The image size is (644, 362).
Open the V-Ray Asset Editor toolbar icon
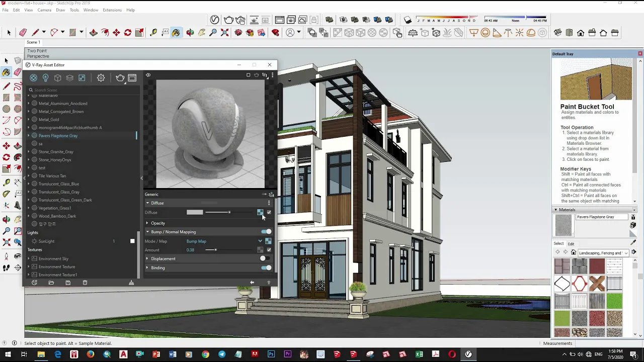tap(215, 20)
